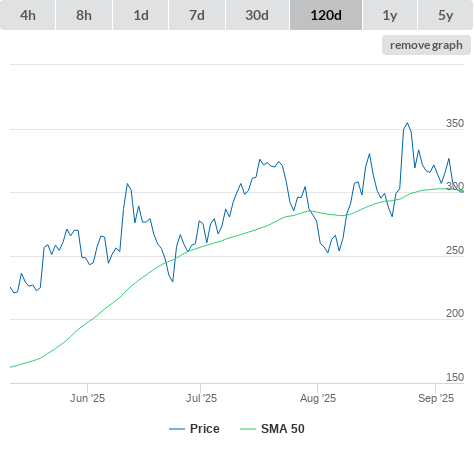Click the 200 y-axis gridline label

click(x=455, y=313)
